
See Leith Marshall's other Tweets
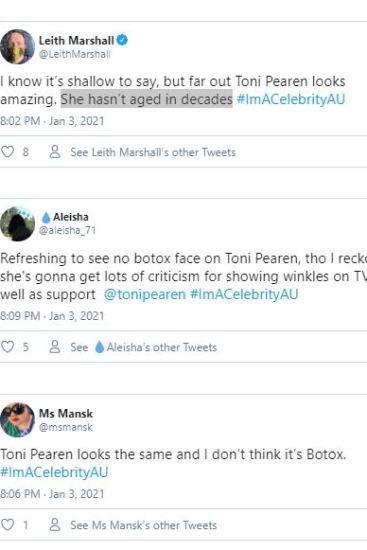pos(153,152)
